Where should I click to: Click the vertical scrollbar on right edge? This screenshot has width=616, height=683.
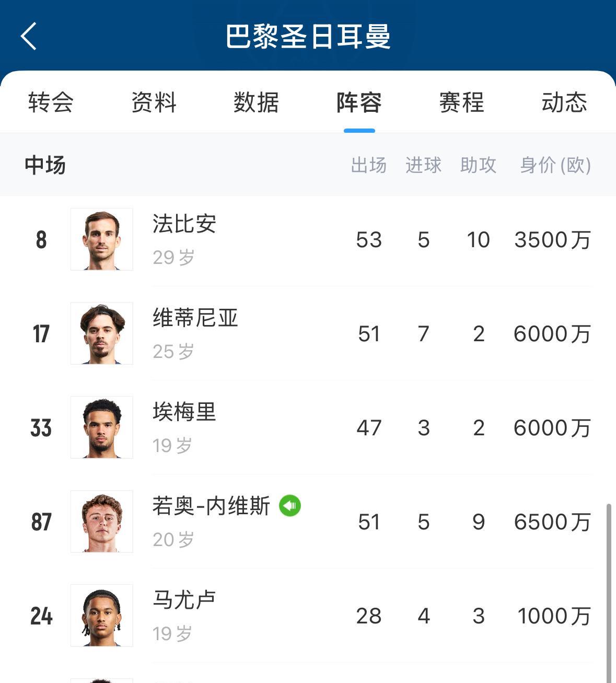pos(609,593)
